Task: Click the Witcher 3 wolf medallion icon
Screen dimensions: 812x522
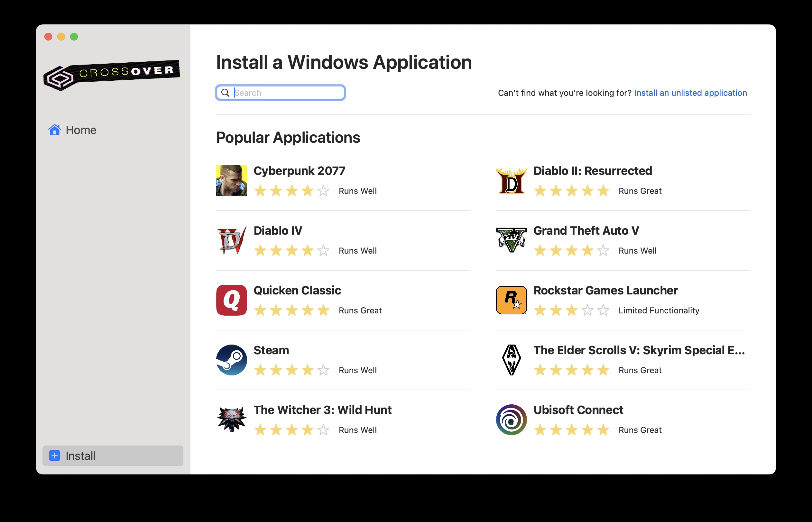Action: [231, 420]
